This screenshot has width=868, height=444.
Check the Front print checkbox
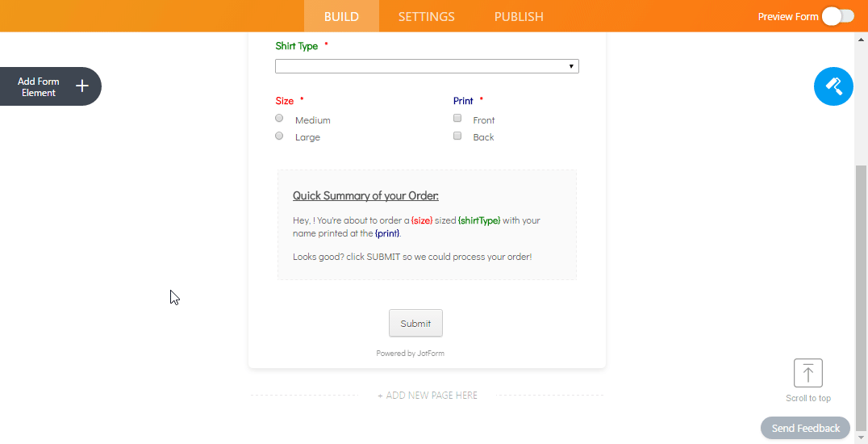click(457, 118)
